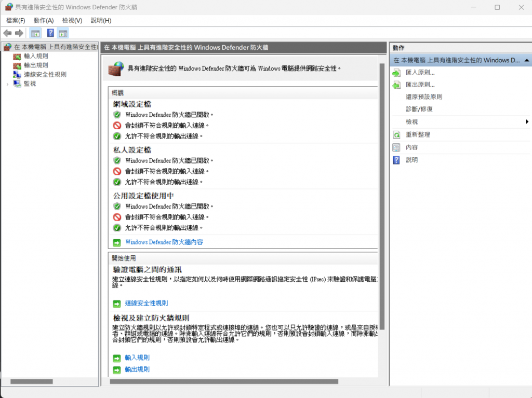532x398 pixels.
Task: Click the green arrow beside 連線安全性規則 link
Action: pyautogui.click(x=117, y=304)
